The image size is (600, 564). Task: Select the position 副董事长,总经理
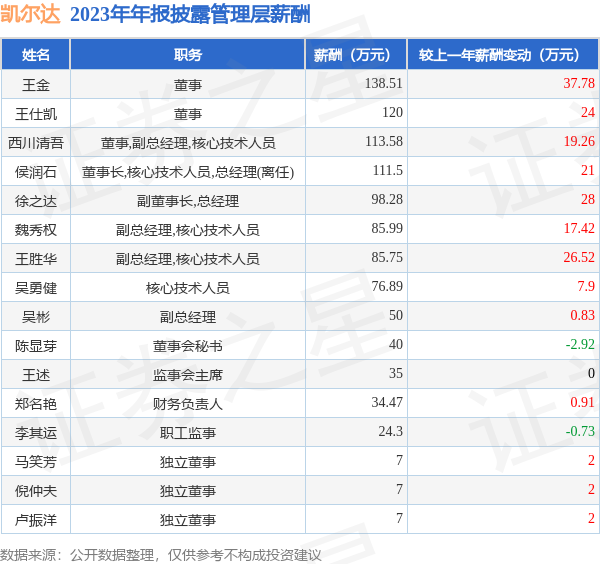[188, 201]
